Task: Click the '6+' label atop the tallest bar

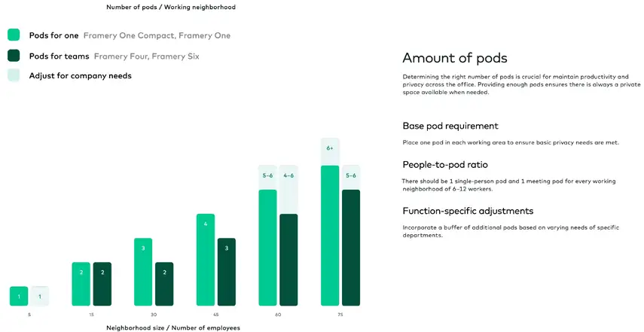Action: coord(330,148)
